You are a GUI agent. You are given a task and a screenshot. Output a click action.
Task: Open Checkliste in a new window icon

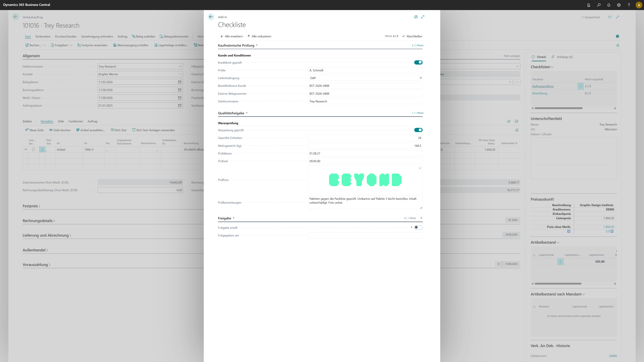416,17
